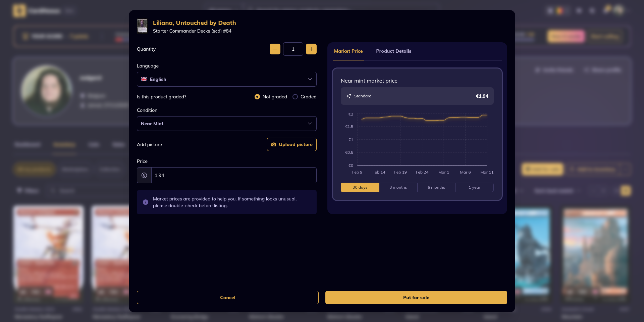Cancel the listing dialog

(227, 297)
